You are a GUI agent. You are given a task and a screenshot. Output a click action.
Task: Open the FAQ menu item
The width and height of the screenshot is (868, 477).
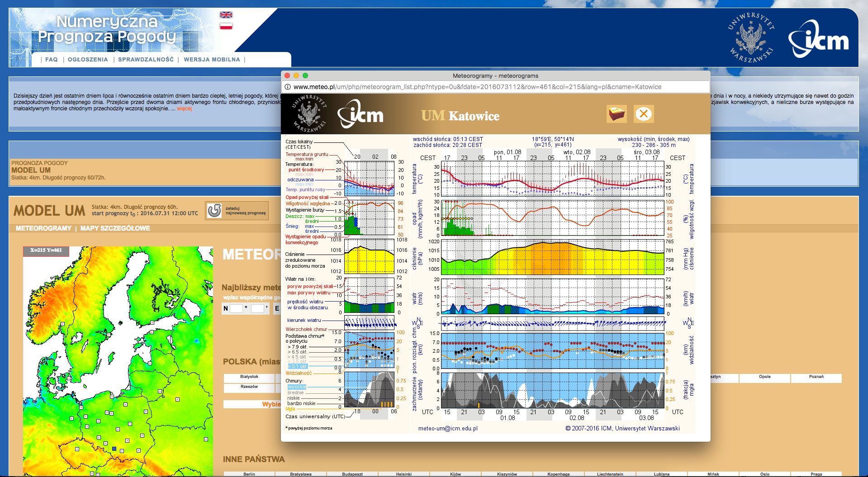point(52,59)
